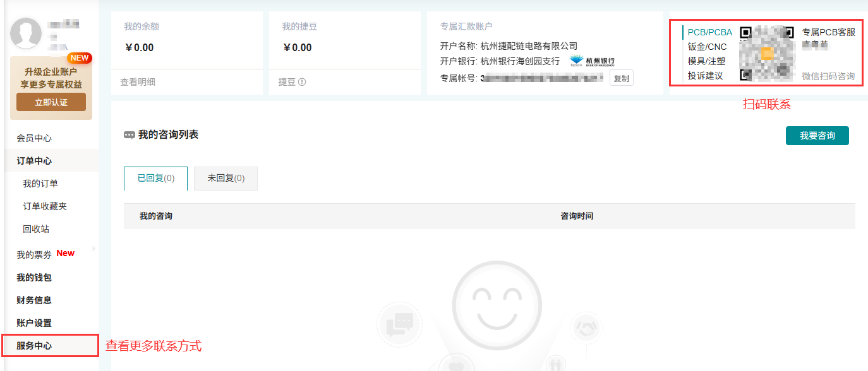This screenshot has height=371, width=868.
Task: Open 我的订单 in the sidebar
Action: point(40,184)
